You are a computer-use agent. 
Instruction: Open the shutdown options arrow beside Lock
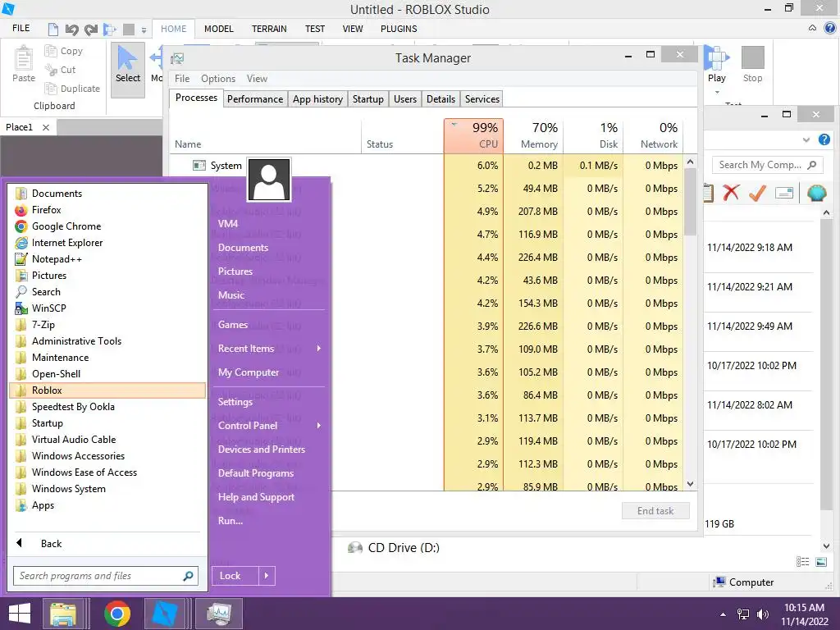pyautogui.click(x=267, y=576)
